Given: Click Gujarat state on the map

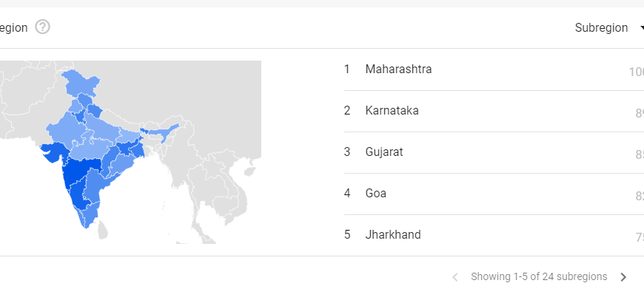Looking at the screenshot, I should point(56,151).
